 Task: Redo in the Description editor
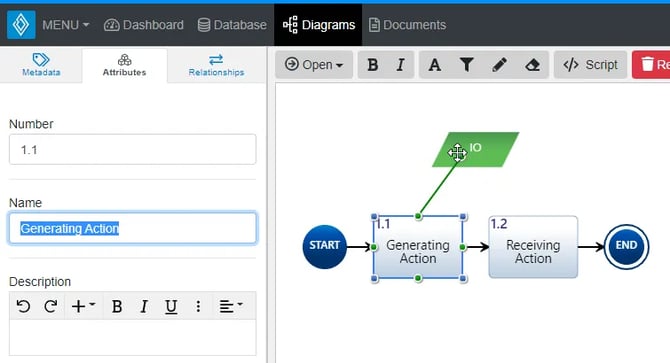[50, 306]
